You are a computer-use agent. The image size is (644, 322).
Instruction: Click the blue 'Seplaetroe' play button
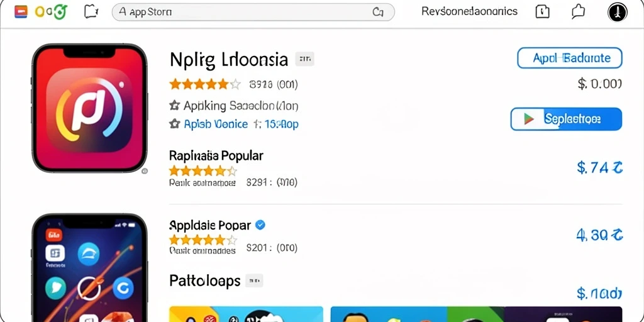567,119
